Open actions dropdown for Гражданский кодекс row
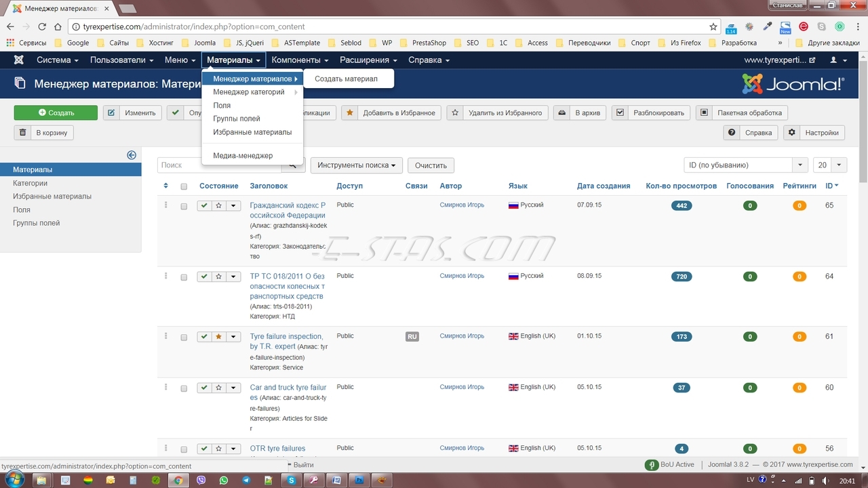Viewport: 868px width, 488px height. [233, 205]
